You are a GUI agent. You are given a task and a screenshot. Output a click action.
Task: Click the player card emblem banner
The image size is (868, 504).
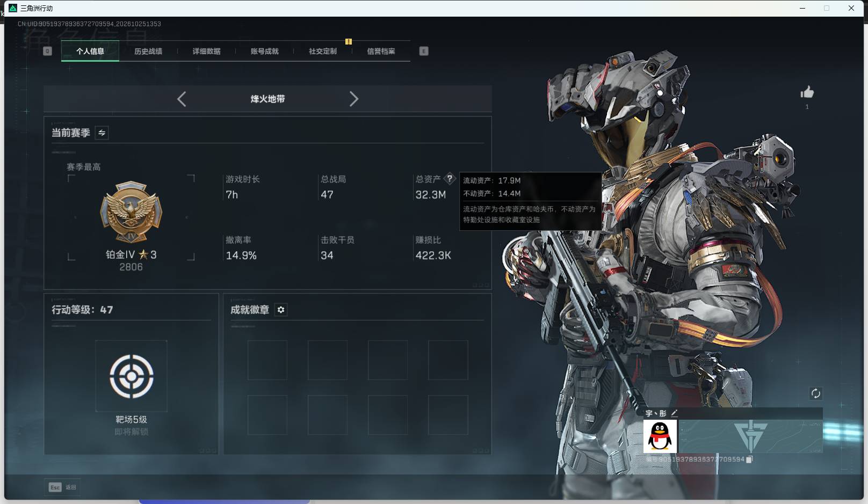(750, 436)
